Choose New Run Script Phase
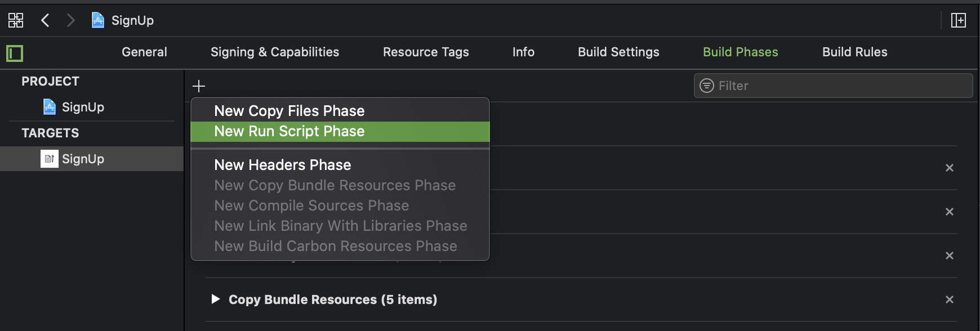This screenshot has height=331, width=980. 289,131
